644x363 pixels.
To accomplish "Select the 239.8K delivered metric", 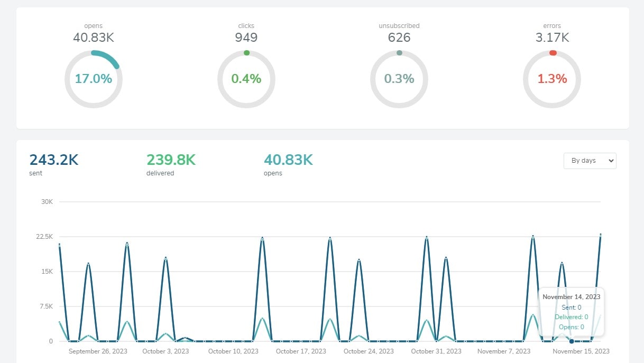I will (x=170, y=160).
